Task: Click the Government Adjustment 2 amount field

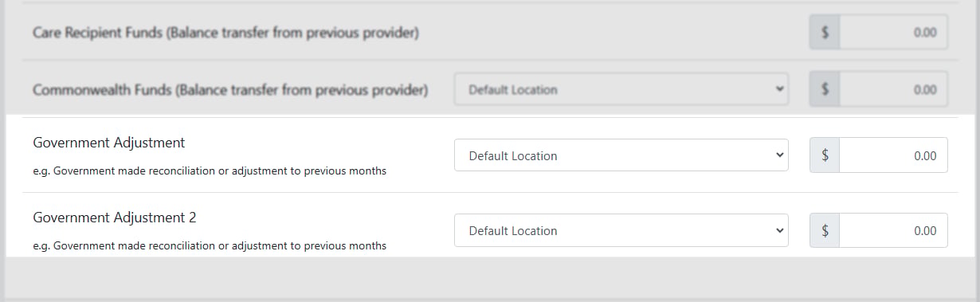Action: click(x=893, y=230)
